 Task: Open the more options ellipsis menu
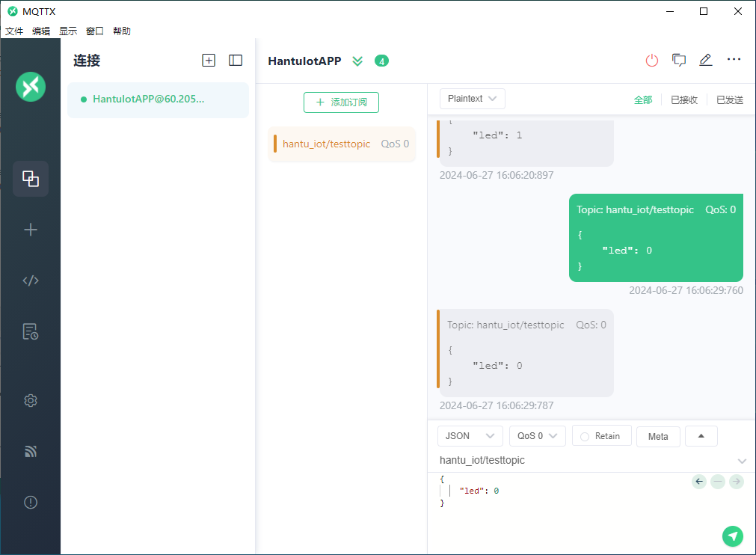(x=734, y=59)
